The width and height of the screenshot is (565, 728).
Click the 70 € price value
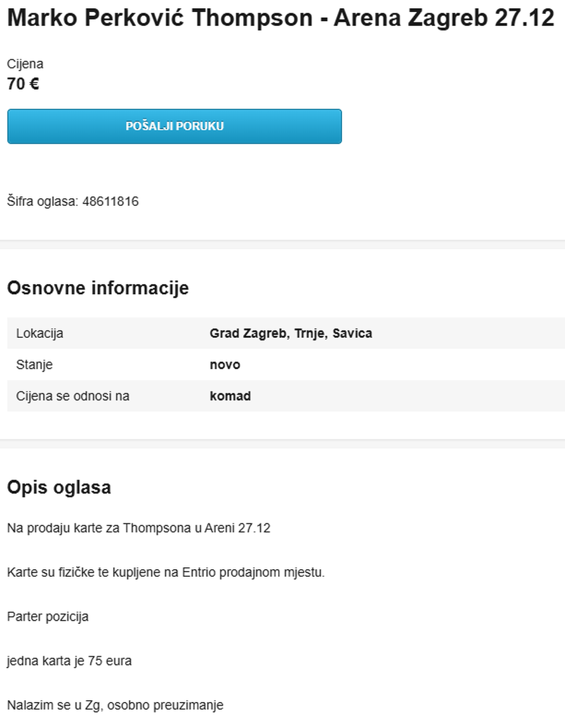pos(23,84)
